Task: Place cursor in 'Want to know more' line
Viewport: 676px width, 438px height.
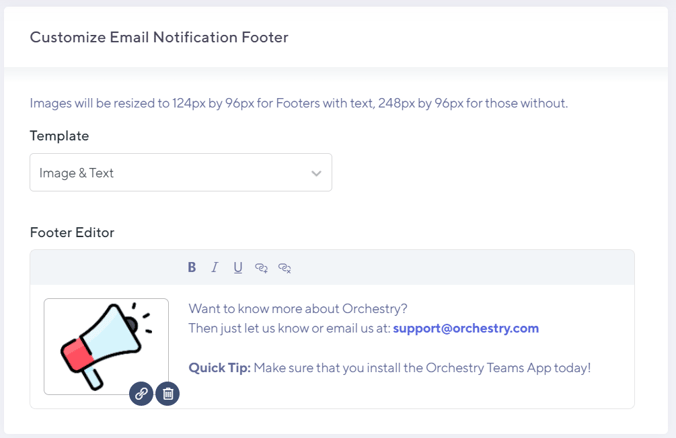Action: (x=298, y=308)
